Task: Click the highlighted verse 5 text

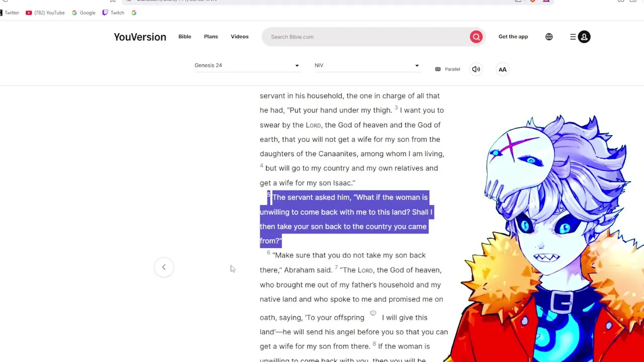Action: [346, 219]
